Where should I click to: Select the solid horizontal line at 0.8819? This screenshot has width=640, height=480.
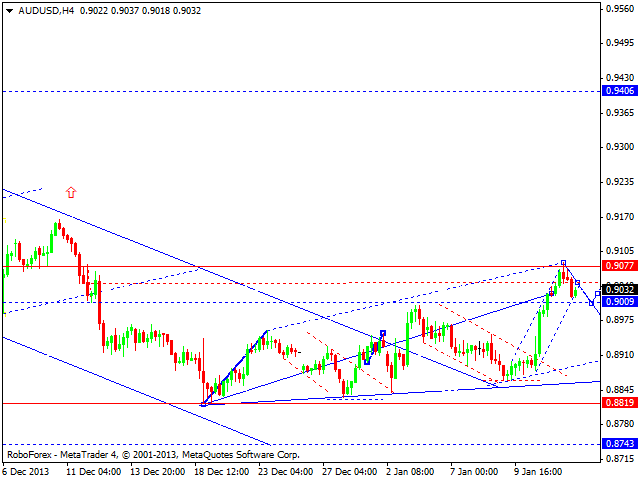tap(300, 403)
